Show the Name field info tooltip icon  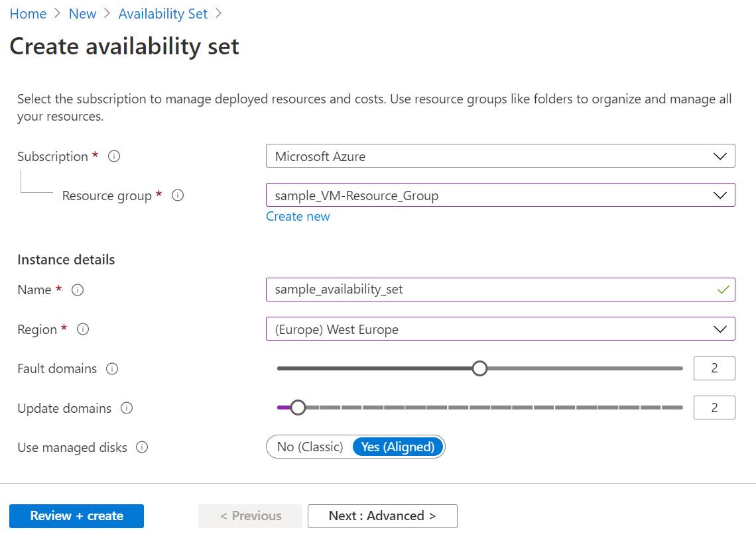point(77,290)
